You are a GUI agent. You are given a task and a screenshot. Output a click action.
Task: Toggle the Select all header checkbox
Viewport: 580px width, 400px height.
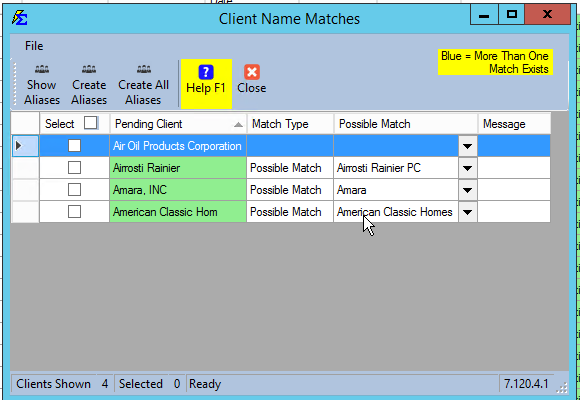point(91,123)
